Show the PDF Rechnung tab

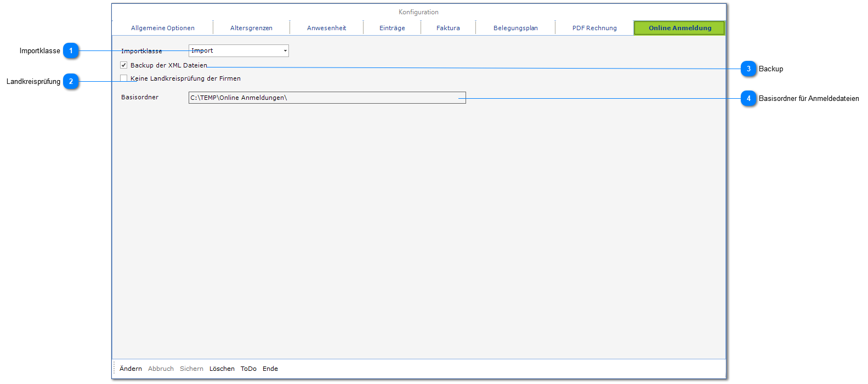(x=594, y=28)
